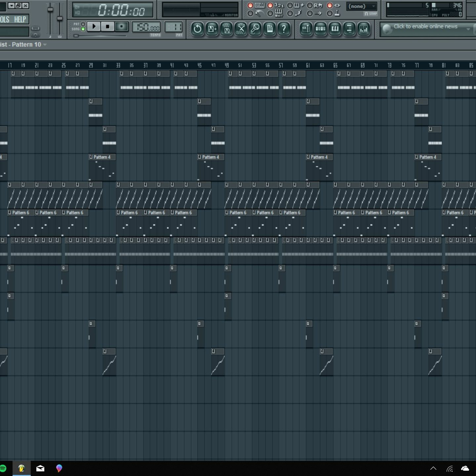This screenshot has height=476, width=476.
Task: Click the song position slider
Action: click(x=76, y=36)
